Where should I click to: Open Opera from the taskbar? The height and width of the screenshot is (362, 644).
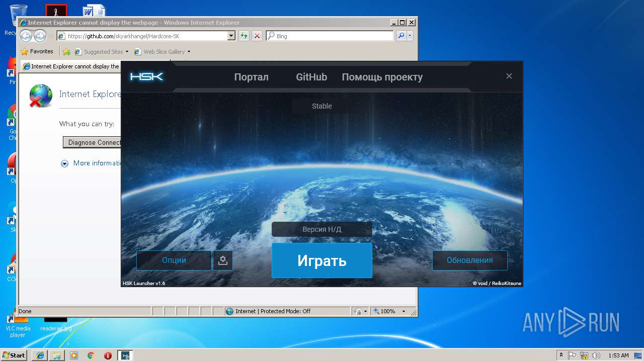click(x=108, y=355)
